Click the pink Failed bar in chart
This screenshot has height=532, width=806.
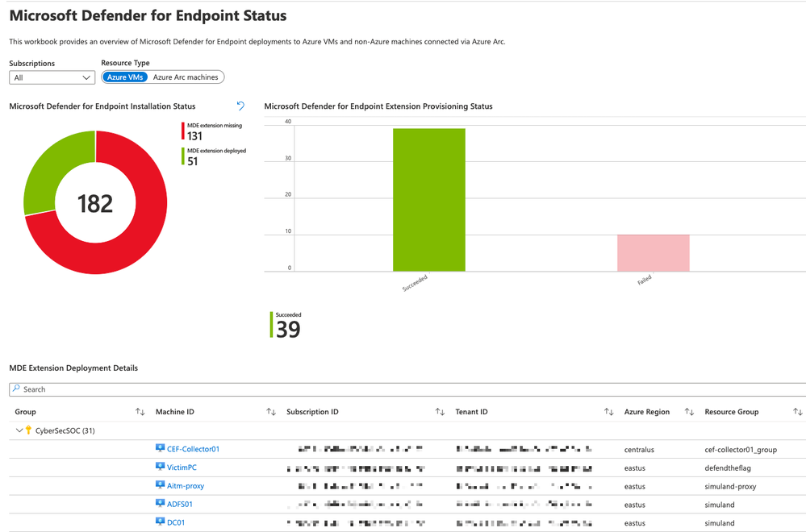click(653, 252)
